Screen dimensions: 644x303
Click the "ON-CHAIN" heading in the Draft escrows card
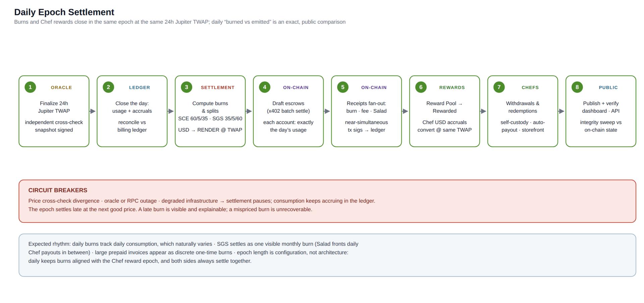(x=296, y=88)
